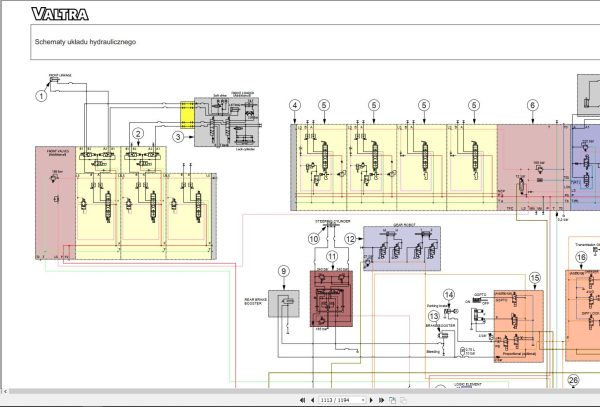600x407 pixels.
Task: Select callout number 9 rear brake booster
Action: (283, 271)
